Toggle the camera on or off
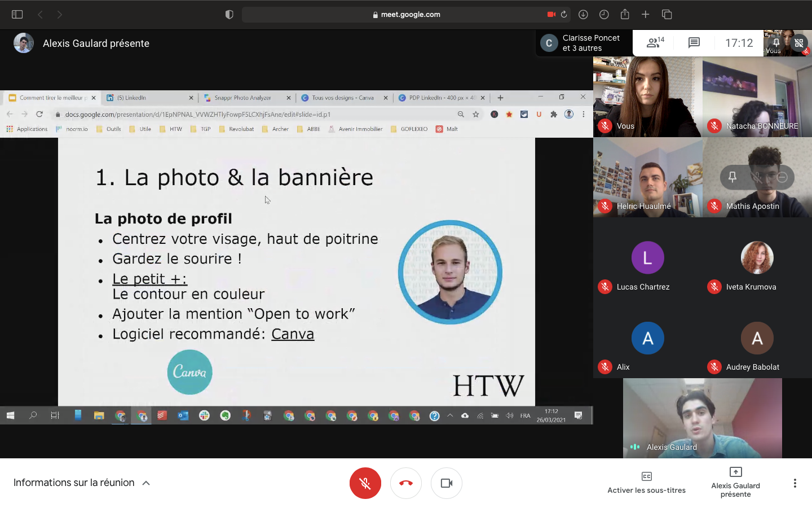 [447, 483]
